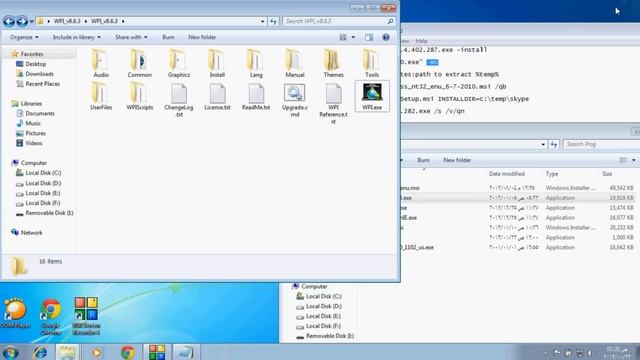Image resolution: width=640 pixels, height=360 pixels.
Task: Click New folder in background window
Action: click(x=457, y=160)
